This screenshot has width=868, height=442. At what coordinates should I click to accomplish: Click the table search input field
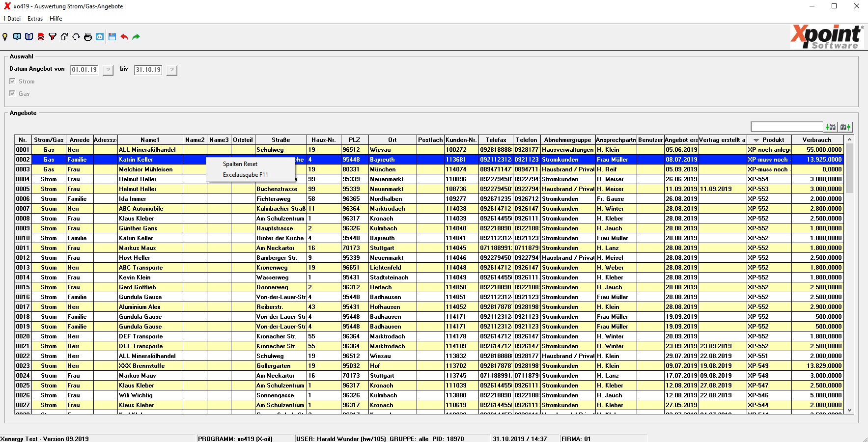[x=786, y=127]
